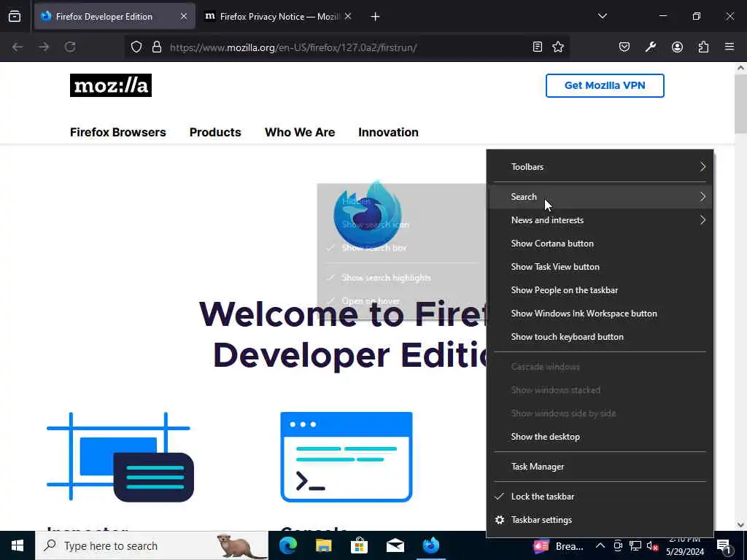Image resolution: width=747 pixels, height=560 pixels.
Task: Switch to Firefox Developer Edition tab
Action: [115, 17]
